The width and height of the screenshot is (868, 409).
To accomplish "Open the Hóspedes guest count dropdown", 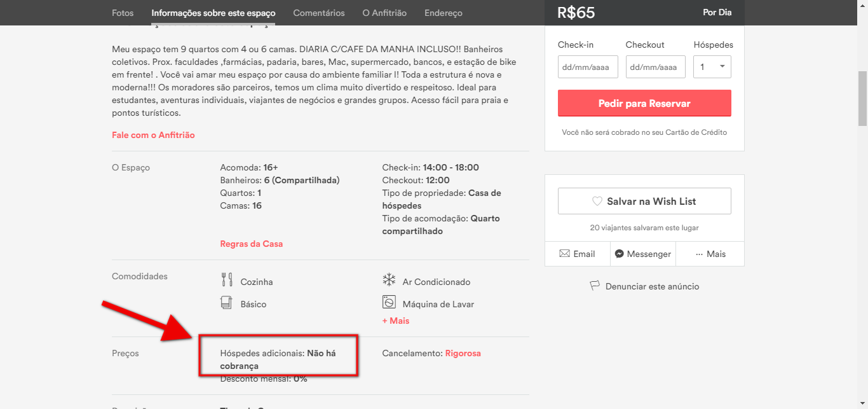I will click(x=712, y=67).
